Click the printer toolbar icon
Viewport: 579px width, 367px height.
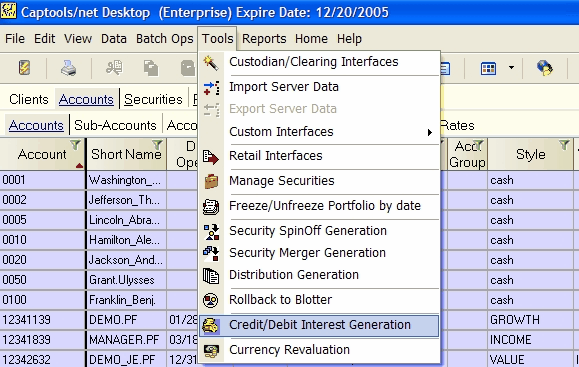point(69,68)
